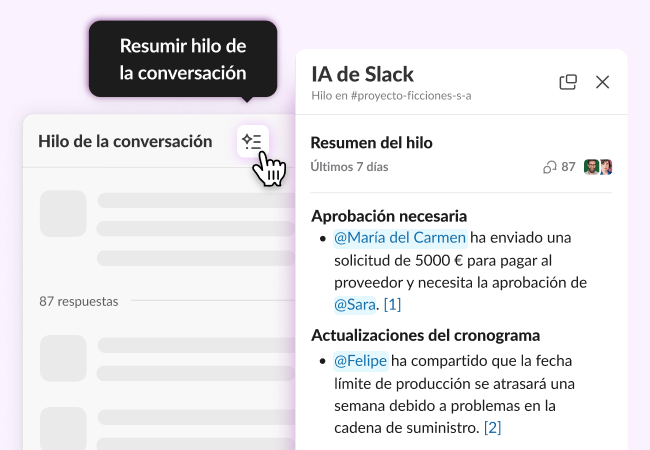Click the summarize thread sparkle icon
The width and height of the screenshot is (650, 450).
click(x=252, y=142)
